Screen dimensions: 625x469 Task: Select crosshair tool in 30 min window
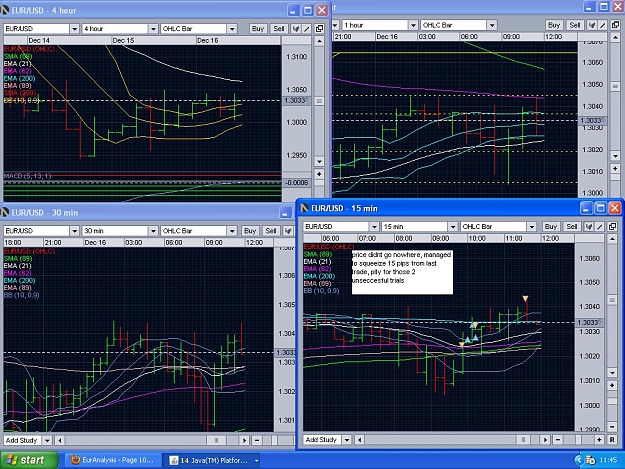click(x=288, y=231)
